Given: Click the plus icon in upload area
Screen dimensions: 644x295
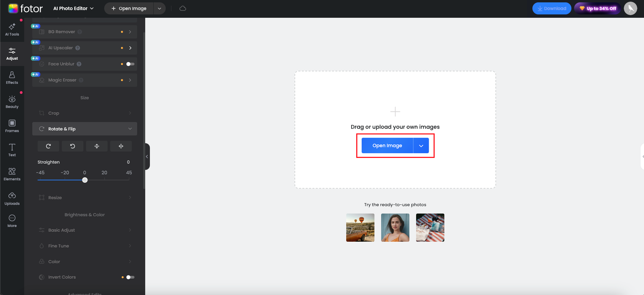Looking at the screenshot, I should coord(395,112).
